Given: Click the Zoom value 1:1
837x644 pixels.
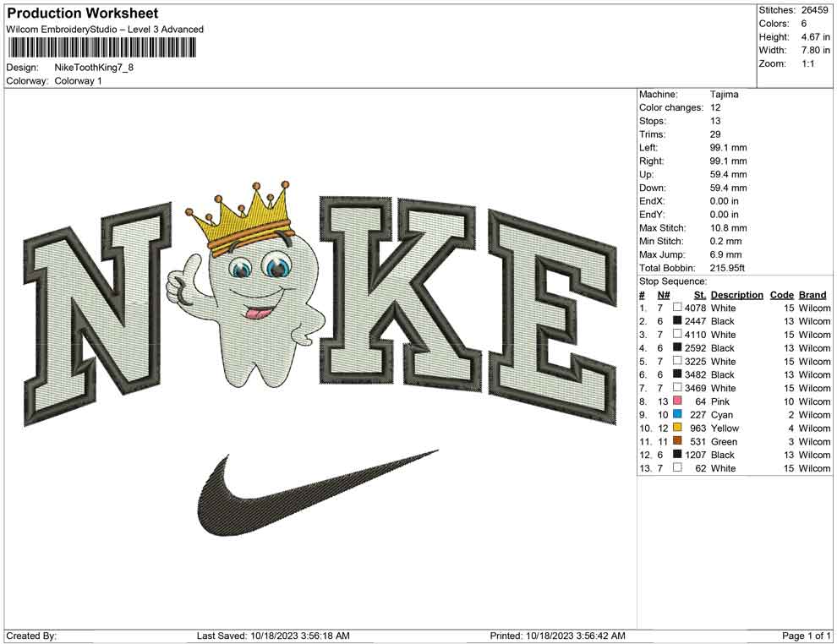Looking at the screenshot, I should tap(807, 63).
